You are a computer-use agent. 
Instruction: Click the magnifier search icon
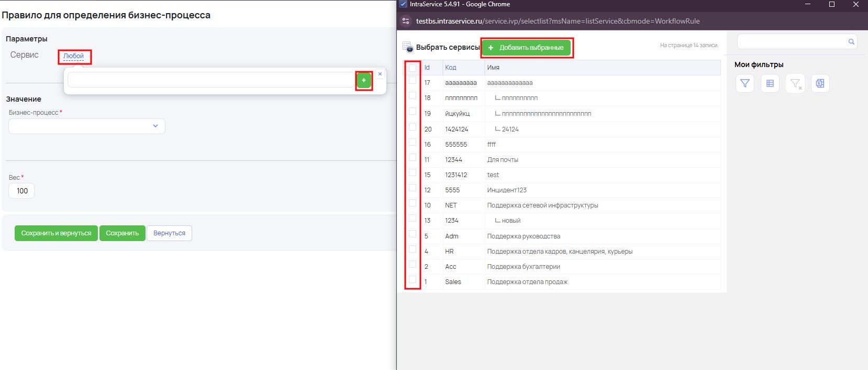click(851, 41)
